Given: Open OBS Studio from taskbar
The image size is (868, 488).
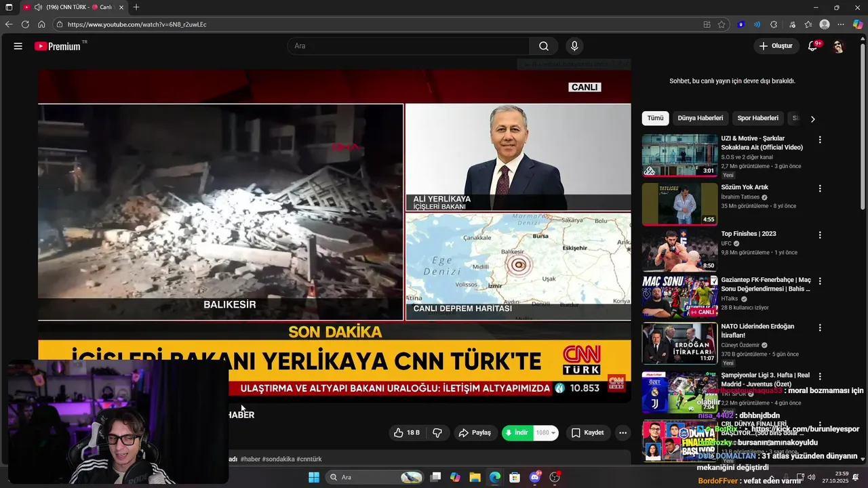Looking at the screenshot, I should click(555, 477).
